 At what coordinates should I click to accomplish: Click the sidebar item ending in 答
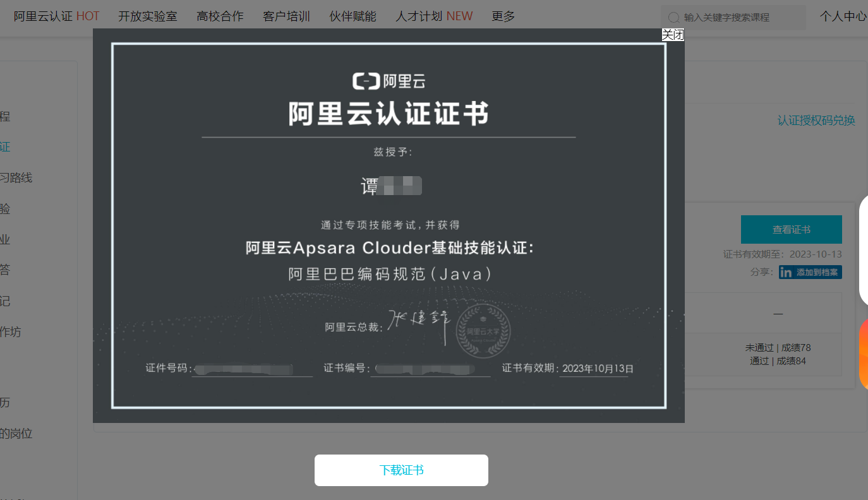[x=5, y=270]
